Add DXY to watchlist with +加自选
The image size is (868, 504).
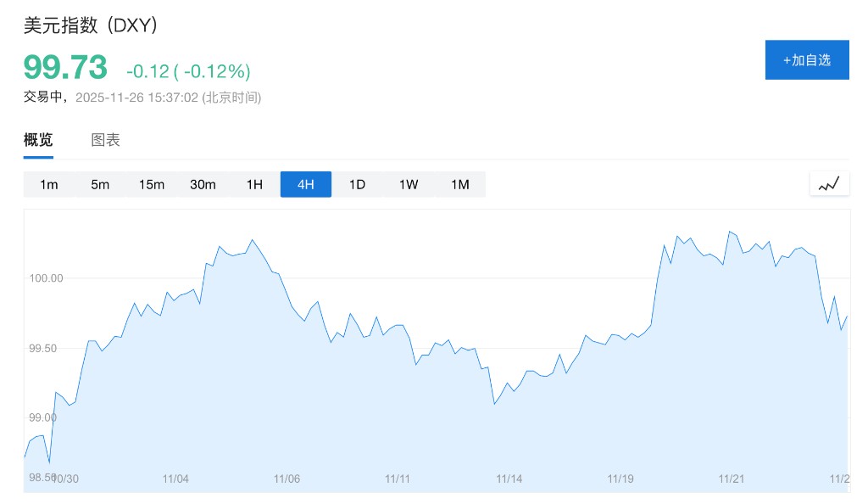click(807, 60)
